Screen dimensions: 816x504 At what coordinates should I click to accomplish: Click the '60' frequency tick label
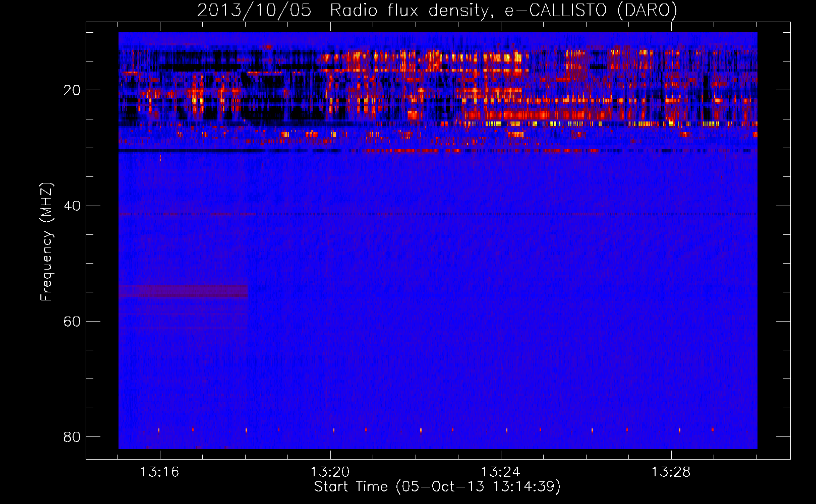[x=72, y=322]
